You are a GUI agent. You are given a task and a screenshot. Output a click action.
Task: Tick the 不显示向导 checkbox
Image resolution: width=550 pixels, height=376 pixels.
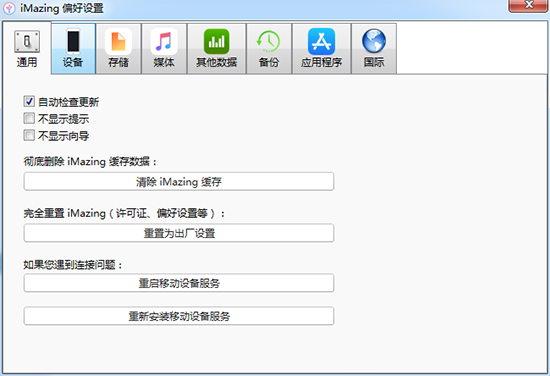point(29,135)
